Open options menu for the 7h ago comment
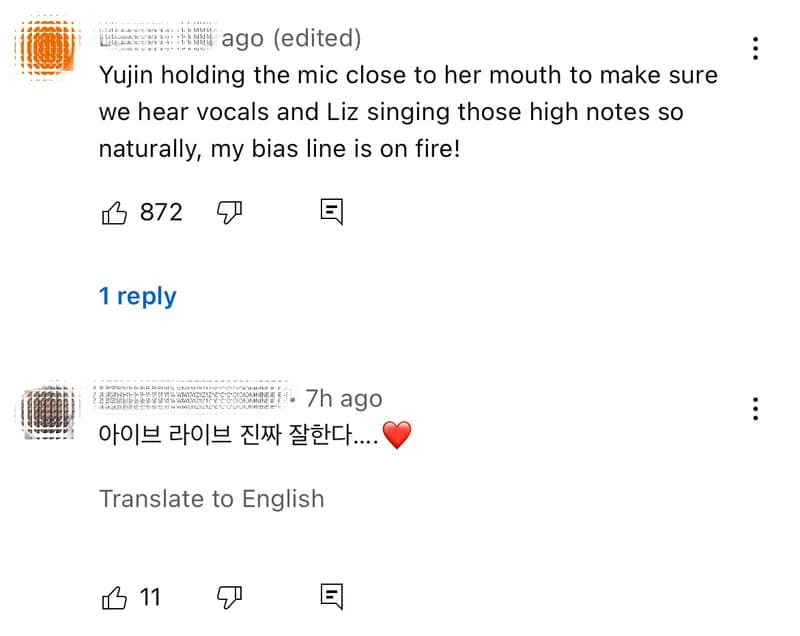800x636 pixels. pos(755,409)
